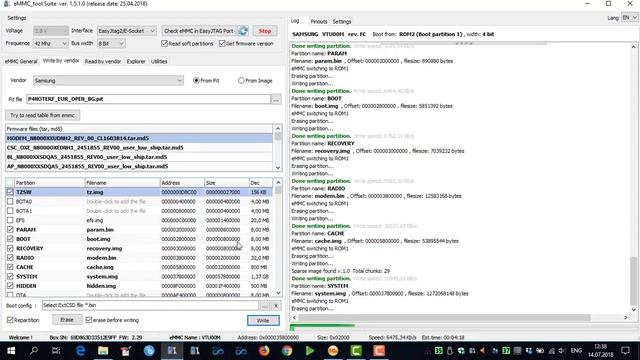Select the AP_N8000XXSDQA5 firmware file row
This screenshot has width=640, height=360.
139,166
